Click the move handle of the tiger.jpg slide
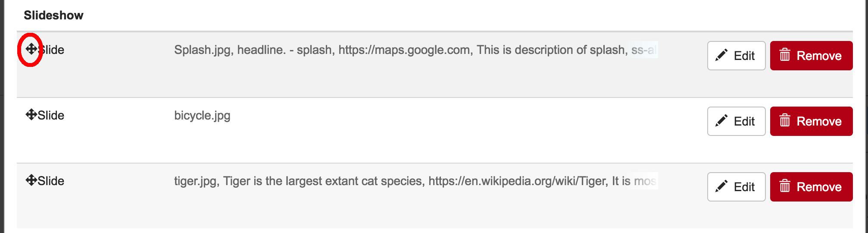Image resolution: width=868 pixels, height=233 pixels. tap(31, 180)
